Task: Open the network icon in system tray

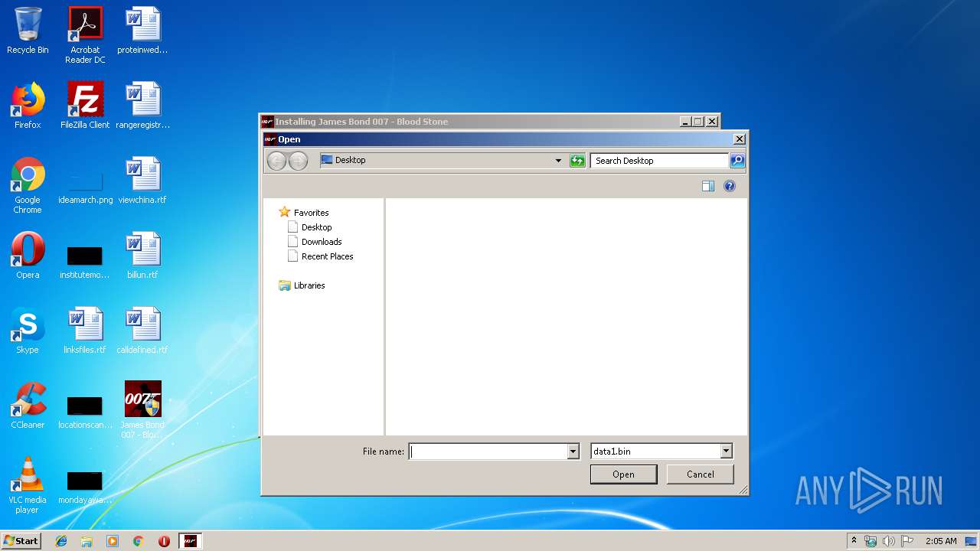Action: tap(871, 541)
